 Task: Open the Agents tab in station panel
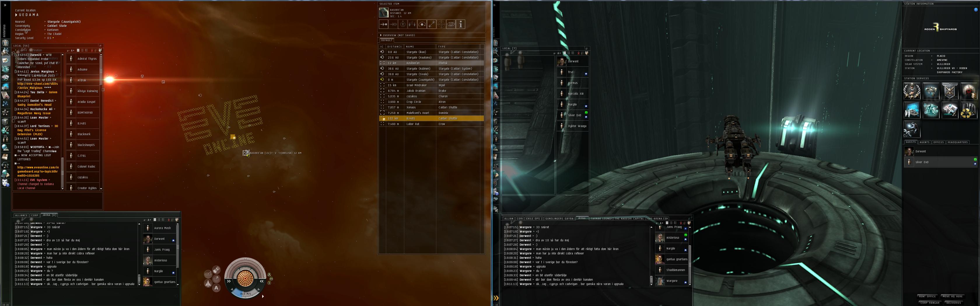pos(925,142)
